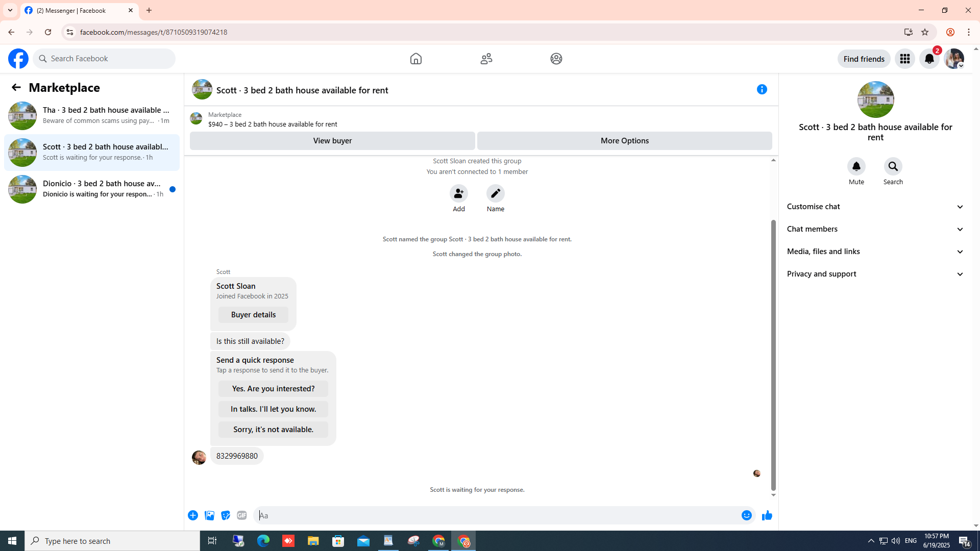Expand the Customise chat section
Screen dimensions: 980x551
(875, 207)
